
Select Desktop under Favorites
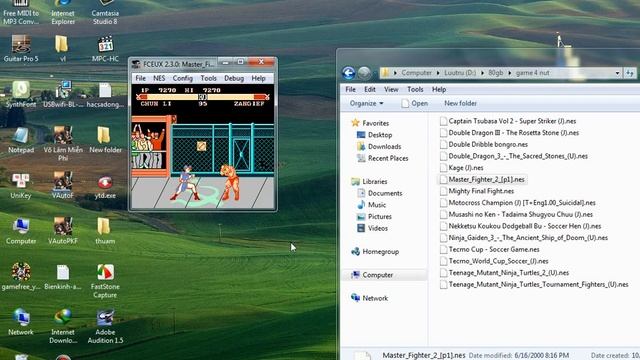click(x=374, y=135)
